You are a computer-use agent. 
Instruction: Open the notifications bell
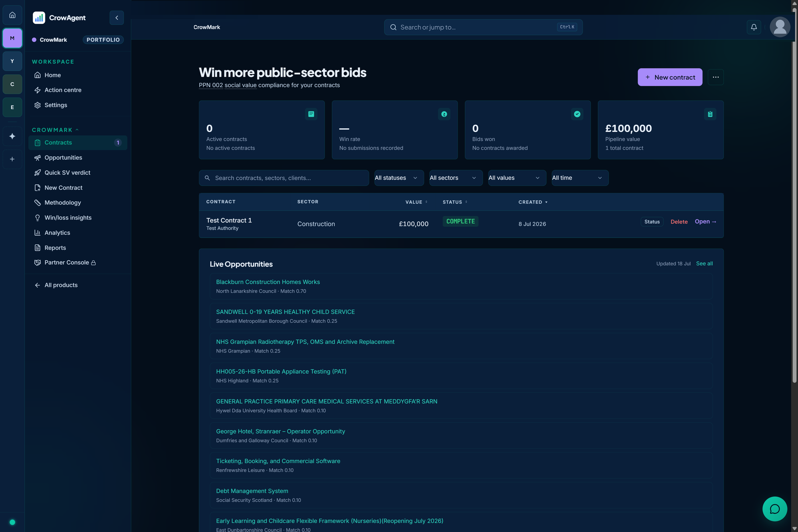click(753, 27)
